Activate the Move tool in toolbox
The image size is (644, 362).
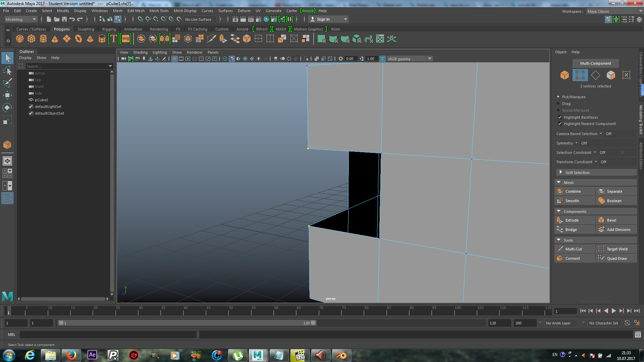tap(7, 95)
